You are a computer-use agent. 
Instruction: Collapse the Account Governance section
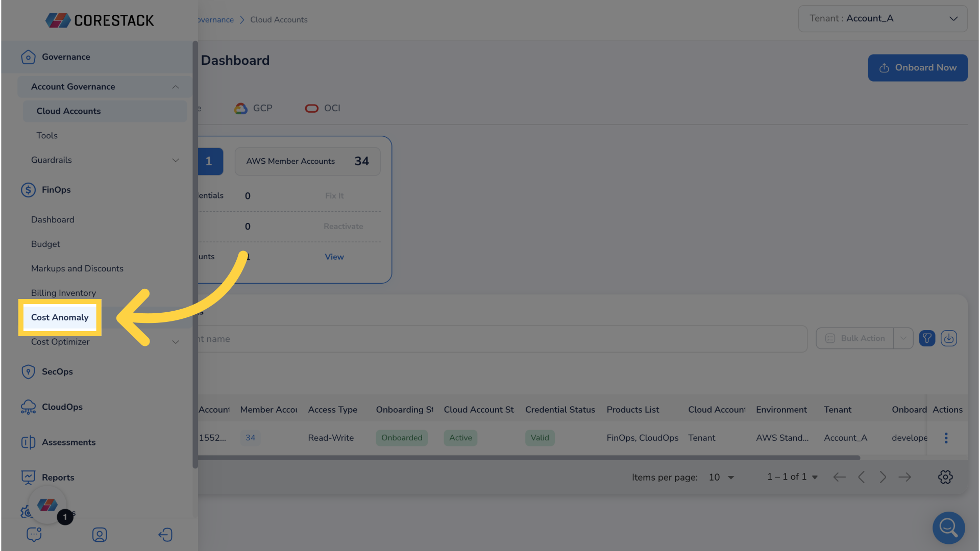pos(176,87)
